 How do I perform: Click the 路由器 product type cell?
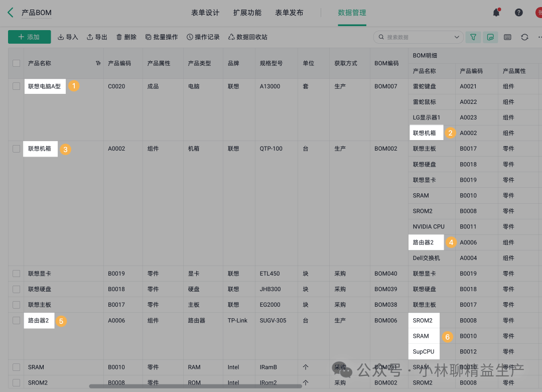[197, 320]
